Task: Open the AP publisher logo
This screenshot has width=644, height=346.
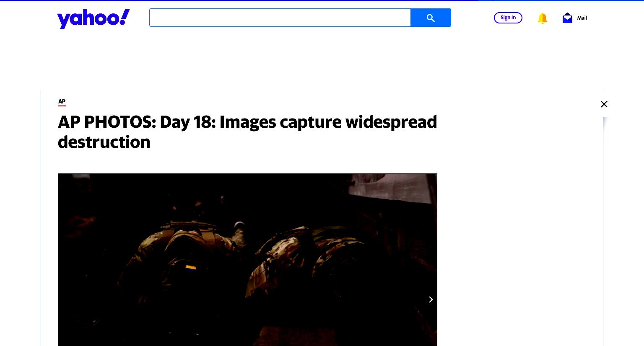Action: click(x=62, y=102)
